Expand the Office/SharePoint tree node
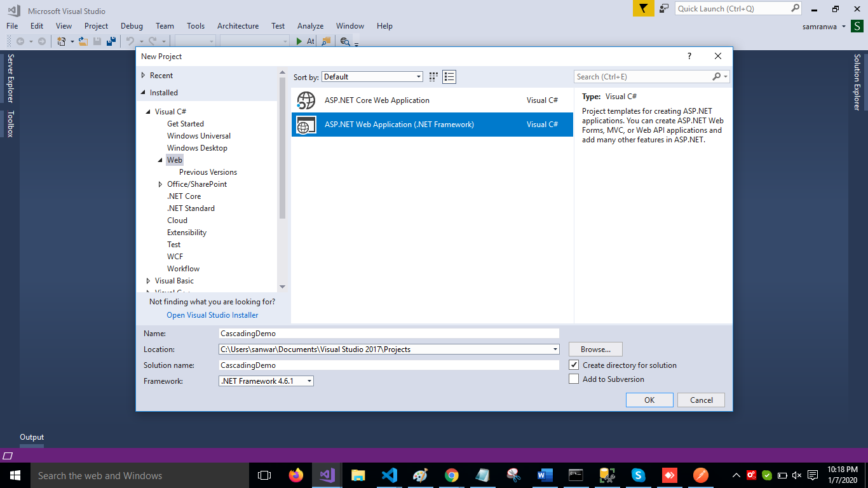 point(161,184)
